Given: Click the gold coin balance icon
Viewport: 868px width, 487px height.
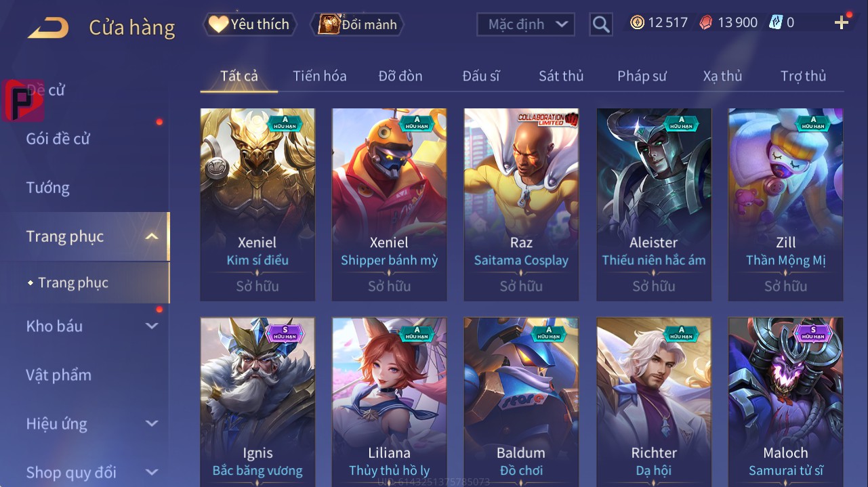Looking at the screenshot, I should 637,22.
